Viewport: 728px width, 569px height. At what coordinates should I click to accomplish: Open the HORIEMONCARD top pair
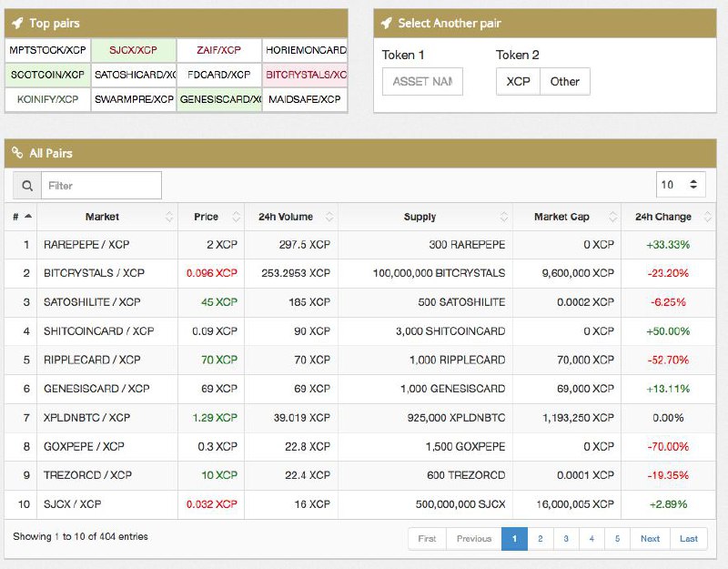305,50
